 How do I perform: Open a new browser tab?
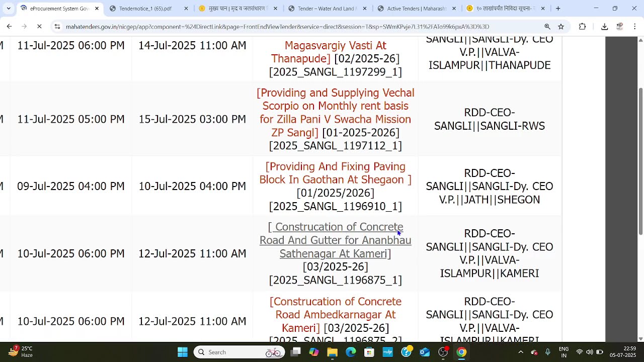558,9
